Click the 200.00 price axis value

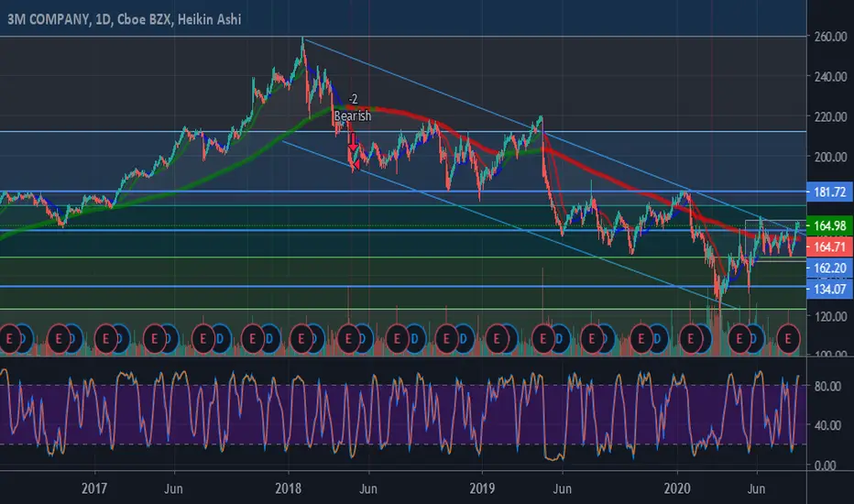830,157
